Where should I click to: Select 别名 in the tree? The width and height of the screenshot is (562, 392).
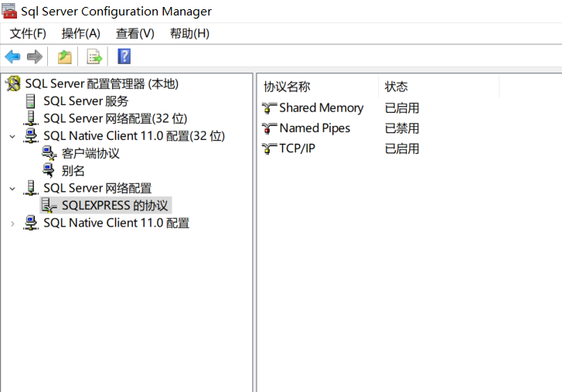click(73, 171)
